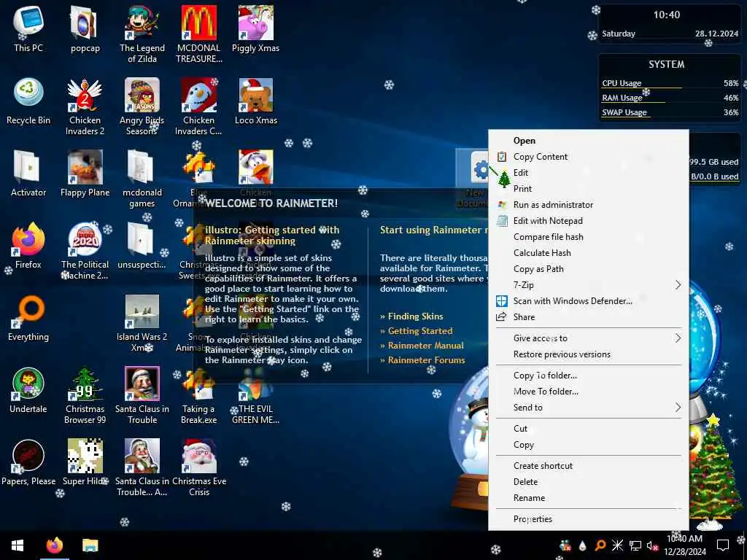
Task: Click the Rainmeter raindrop tray icon
Action: click(582, 545)
